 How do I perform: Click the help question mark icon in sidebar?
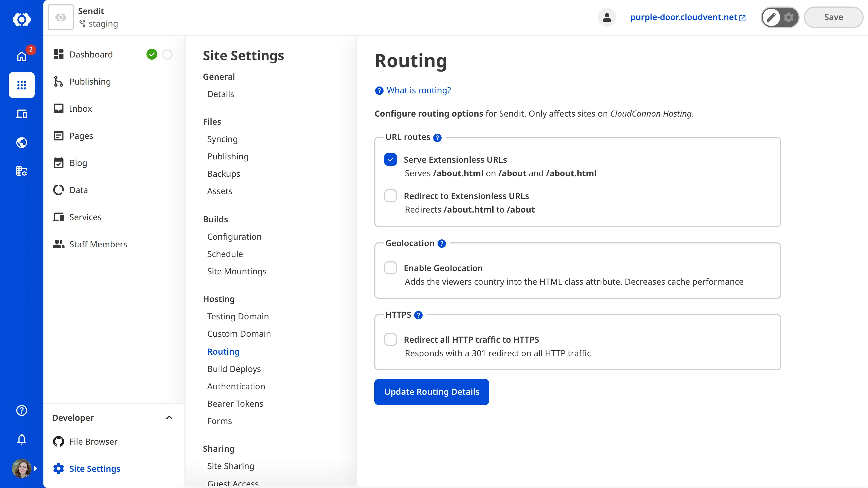pyautogui.click(x=22, y=410)
